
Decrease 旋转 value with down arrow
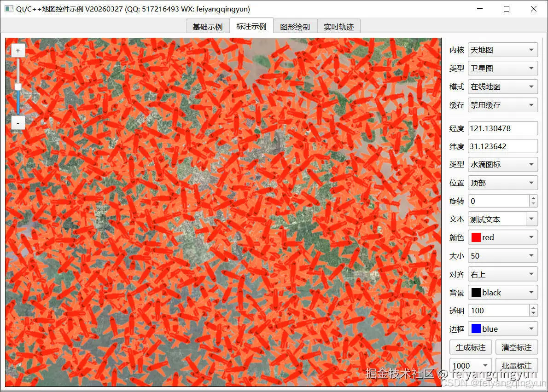pyautogui.click(x=533, y=204)
